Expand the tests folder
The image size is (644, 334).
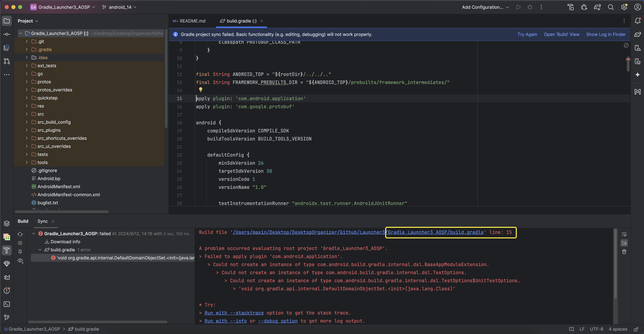point(27,154)
